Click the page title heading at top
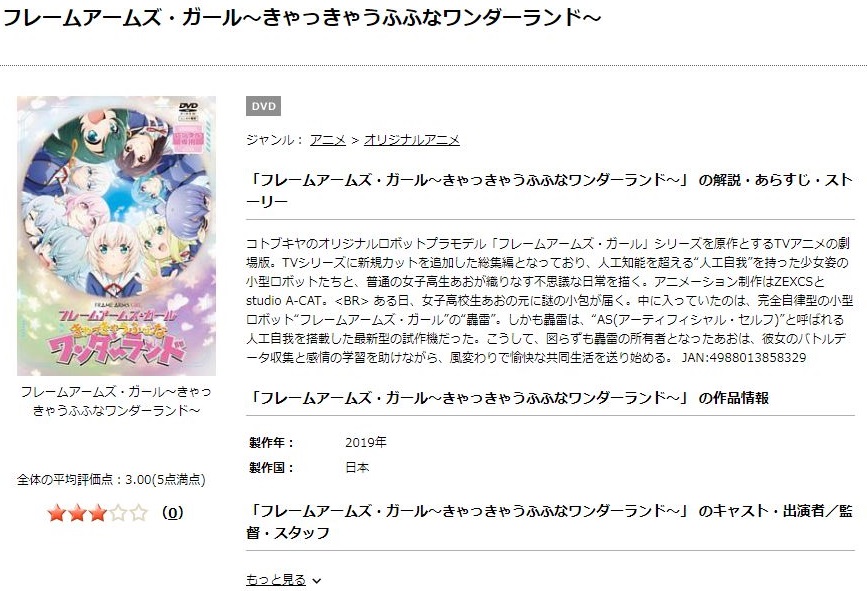 click(302, 18)
